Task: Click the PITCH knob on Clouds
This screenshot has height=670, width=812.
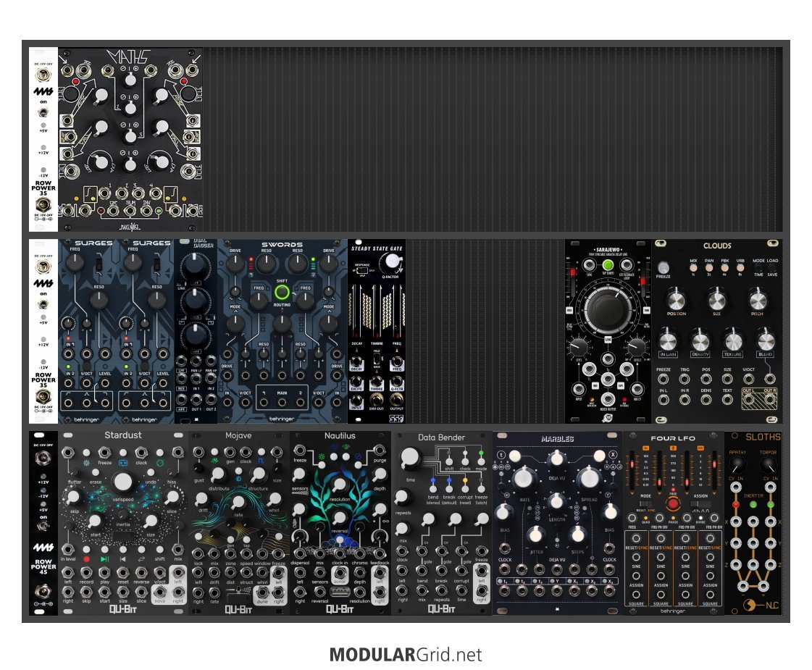Action: pos(757,300)
